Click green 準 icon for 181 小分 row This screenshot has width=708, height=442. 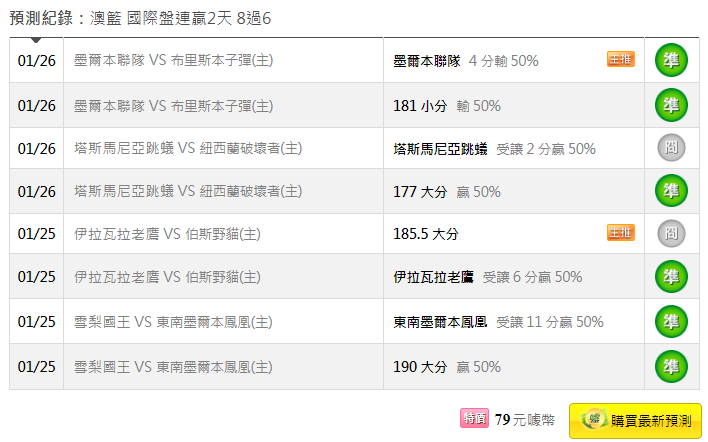pyautogui.click(x=671, y=105)
